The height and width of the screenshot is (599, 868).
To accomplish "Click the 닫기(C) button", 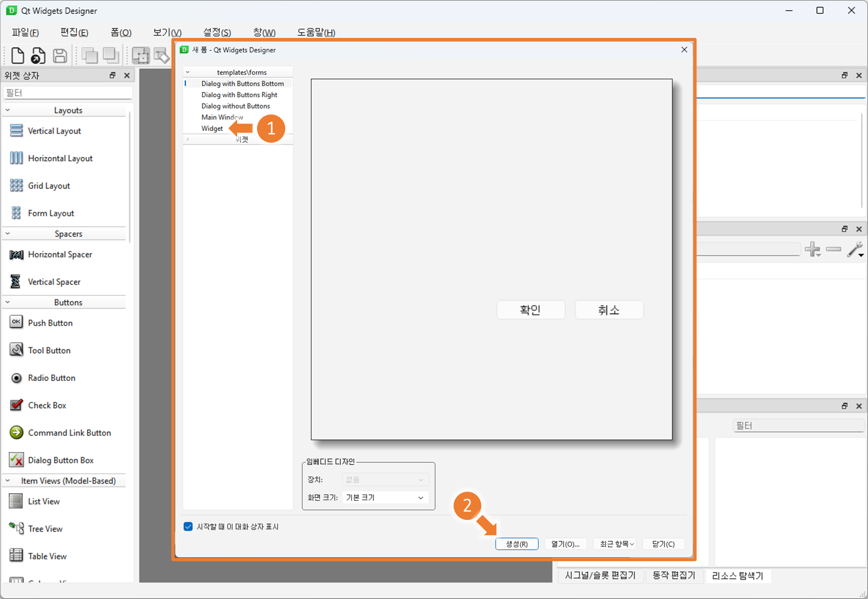I will 663,544.
